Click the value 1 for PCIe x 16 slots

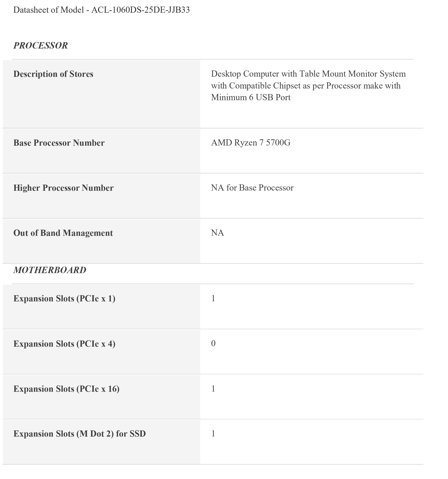(213, 389)
